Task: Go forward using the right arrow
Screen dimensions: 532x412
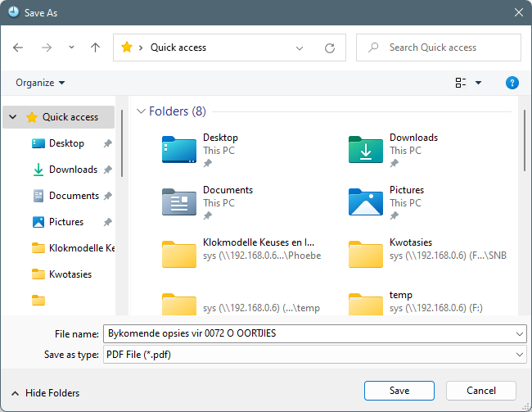Action: click(47, 48)
